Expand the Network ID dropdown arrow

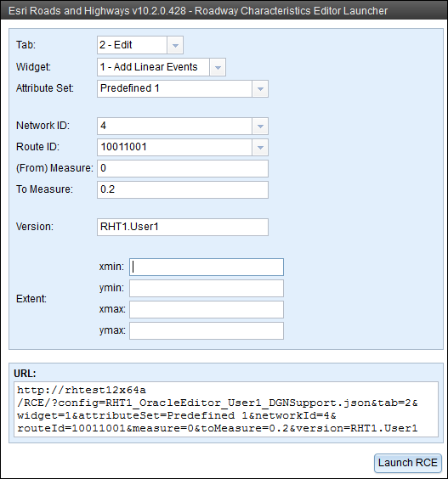[260, 127]
